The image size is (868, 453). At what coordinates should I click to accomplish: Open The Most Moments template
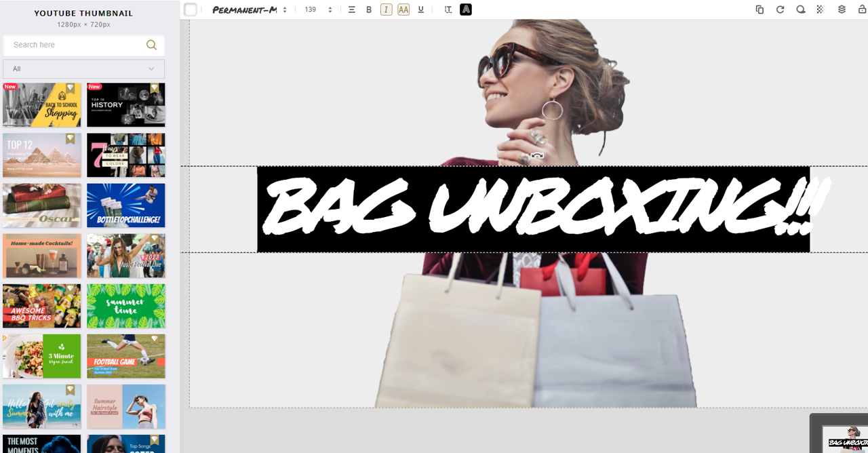pos(42,444)
